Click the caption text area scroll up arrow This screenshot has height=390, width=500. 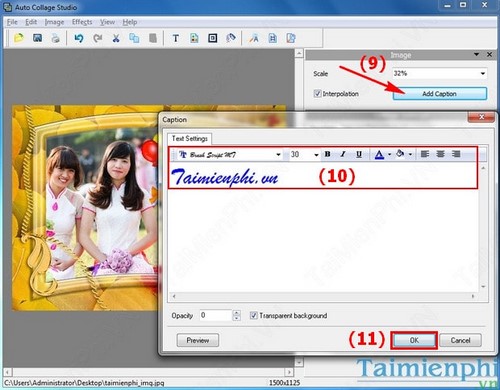click(x=483, y=168)
